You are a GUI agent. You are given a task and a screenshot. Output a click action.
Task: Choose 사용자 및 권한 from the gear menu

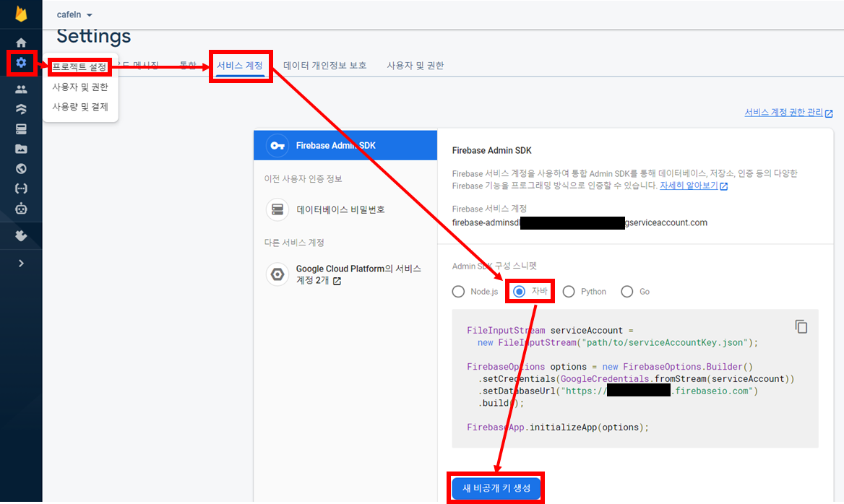[80, 87]
